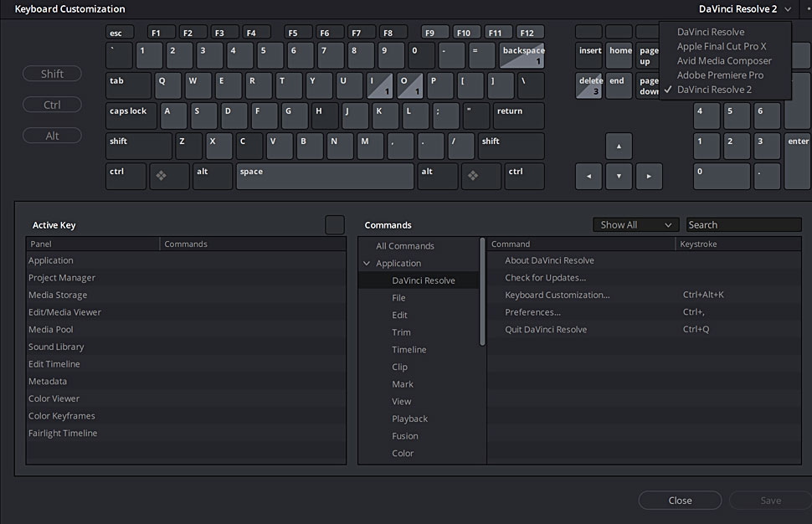The height and width of the screenshot is (524, 812).
Task: Select the Check for Updates... command
Action: point(645,278)
